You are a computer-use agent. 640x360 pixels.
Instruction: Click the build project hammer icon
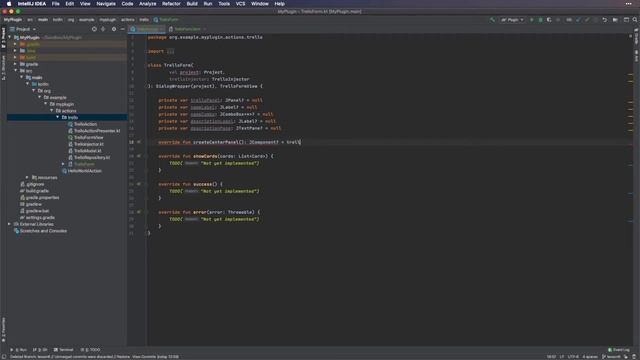tap(493, 20)
